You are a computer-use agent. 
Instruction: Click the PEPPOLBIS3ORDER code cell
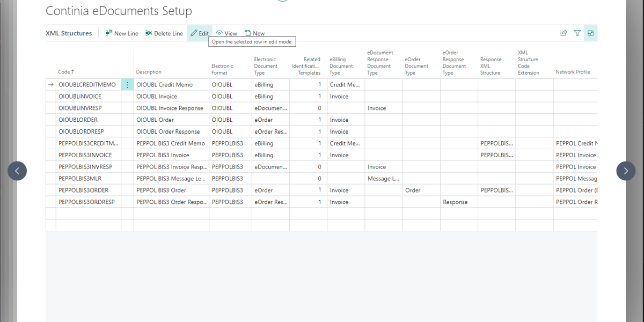(83, 191)
